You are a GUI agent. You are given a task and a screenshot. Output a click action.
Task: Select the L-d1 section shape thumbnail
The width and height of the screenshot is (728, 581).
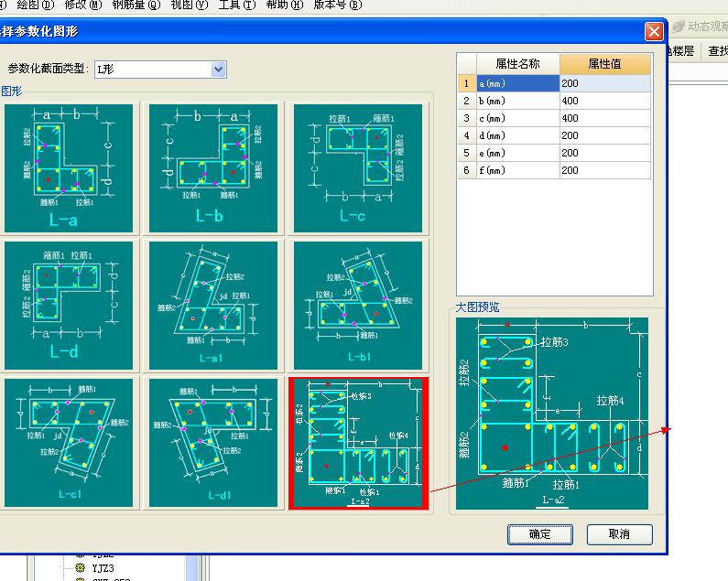tap(213, 443)
